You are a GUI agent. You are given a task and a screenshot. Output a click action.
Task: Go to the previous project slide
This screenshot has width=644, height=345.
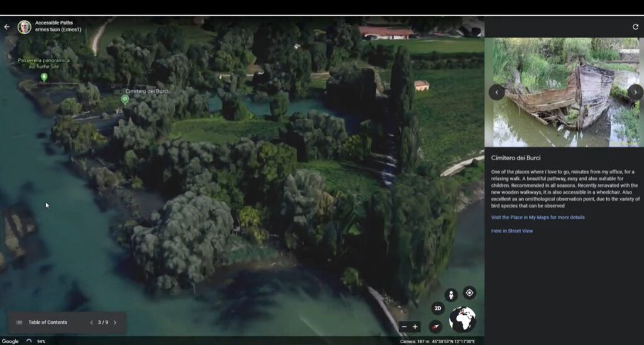[91, 322]
